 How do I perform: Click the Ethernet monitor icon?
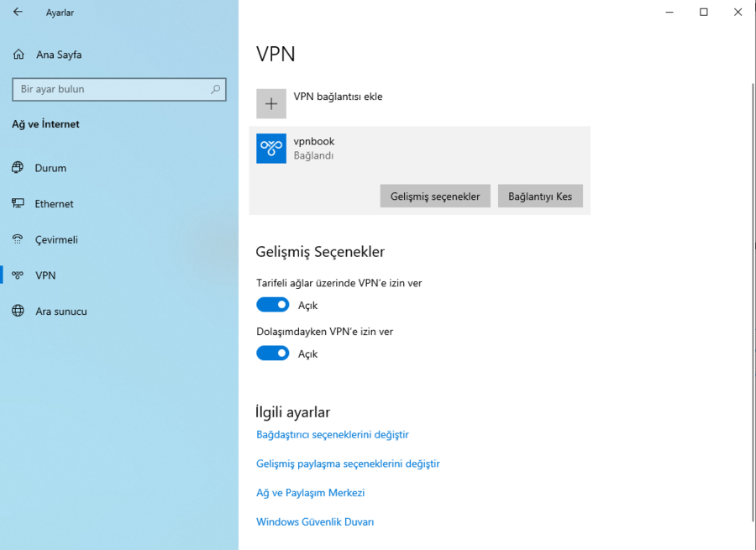point(18,204)
